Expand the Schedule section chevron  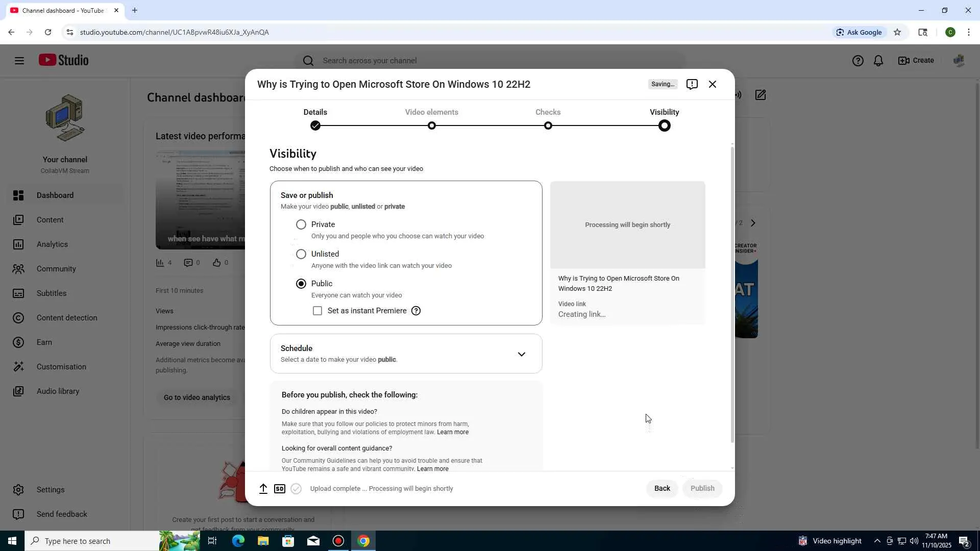click(x=521, y=354)
